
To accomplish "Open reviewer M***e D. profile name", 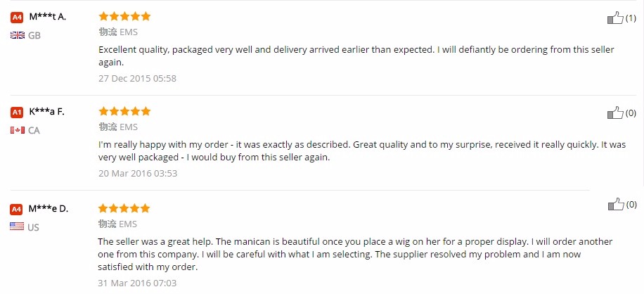I will pos(49,208).
